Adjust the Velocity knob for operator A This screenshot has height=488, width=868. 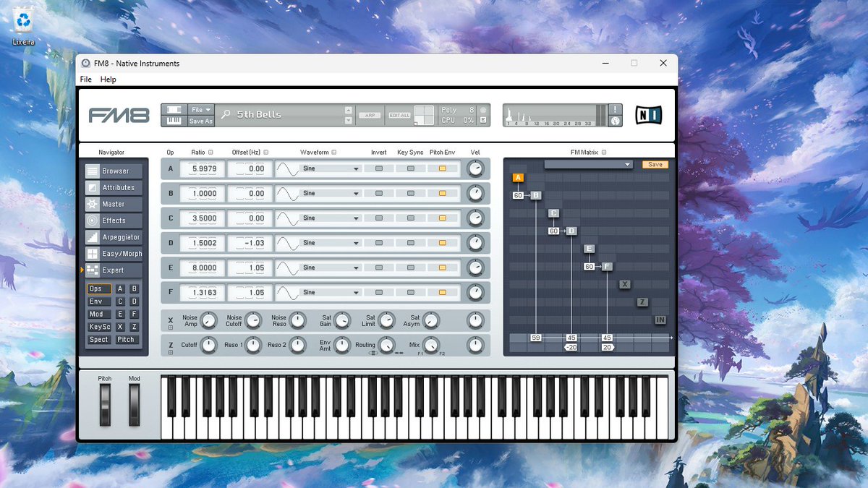476,168
